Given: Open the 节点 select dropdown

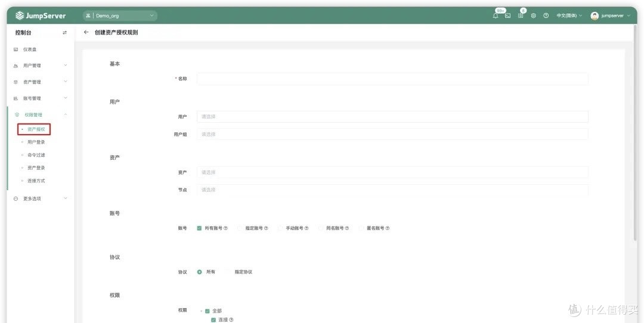Looking at the screenshot, I should point(392,190).
